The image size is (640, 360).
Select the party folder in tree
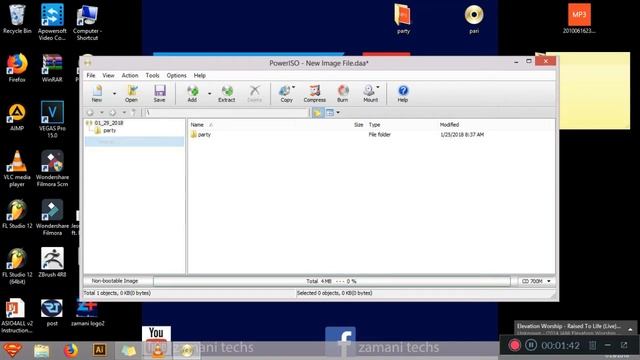[x=109, y=131]
